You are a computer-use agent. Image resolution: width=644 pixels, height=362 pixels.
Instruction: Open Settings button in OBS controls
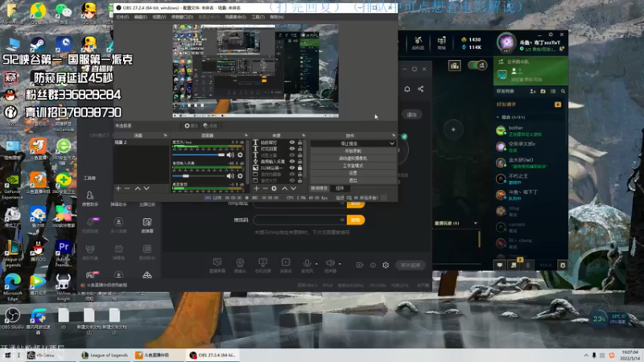tap(353, 173)
